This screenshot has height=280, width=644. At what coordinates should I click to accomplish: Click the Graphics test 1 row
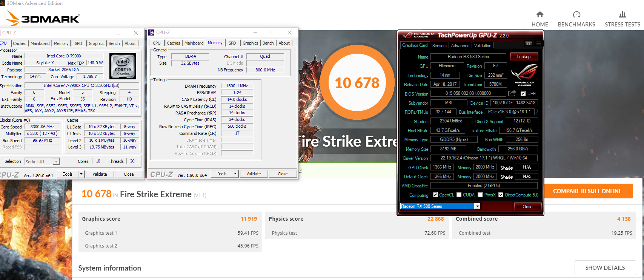[x=171, y=233]
